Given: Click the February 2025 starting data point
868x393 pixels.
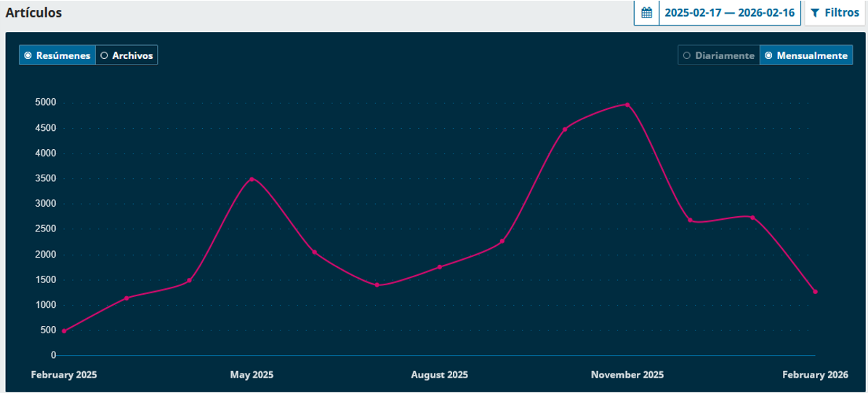Looking at the screenshot, I should pyautogui.click(x=64, y=331).
